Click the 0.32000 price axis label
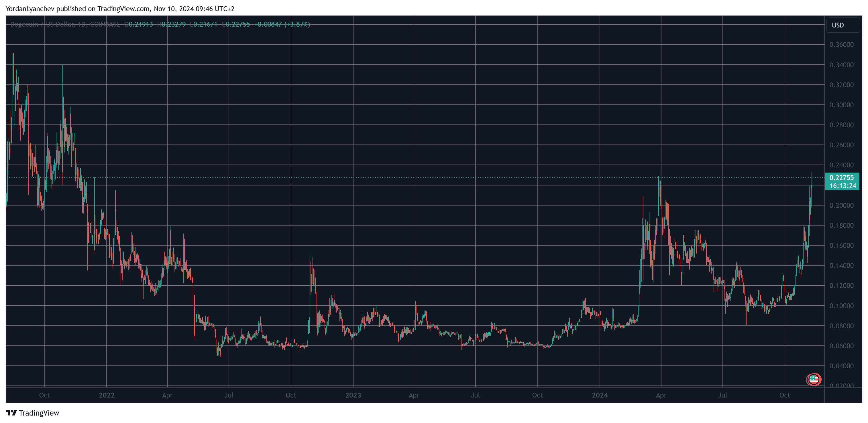Viewport: 868px width, 423px height. pos(841,85)
